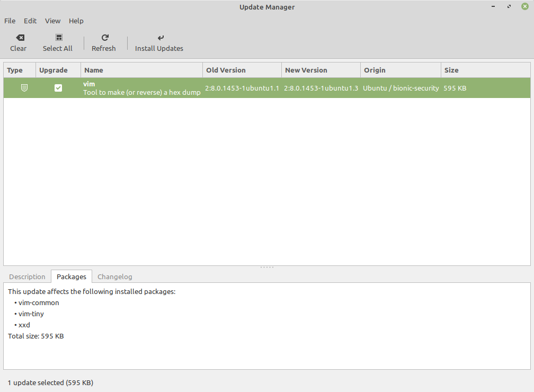
Task: Uncheck the vim upgrade checkbox
Action: pos(58,88)
